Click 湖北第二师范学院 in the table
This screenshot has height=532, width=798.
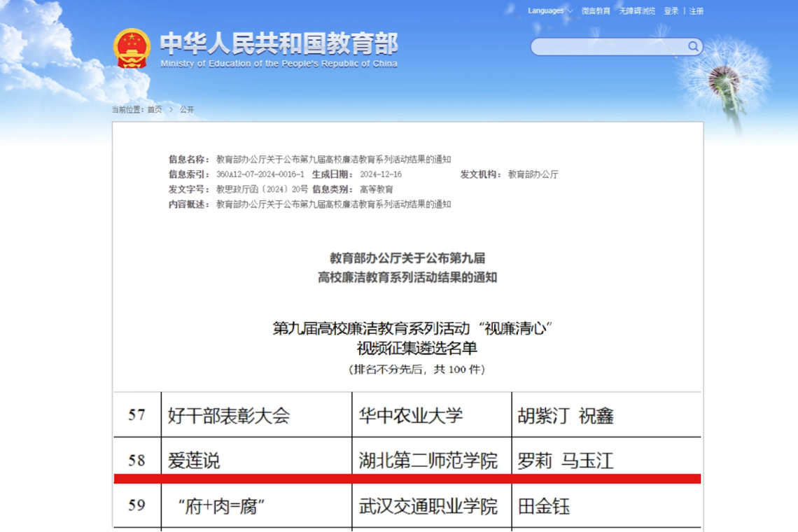[x=428, y=461]
